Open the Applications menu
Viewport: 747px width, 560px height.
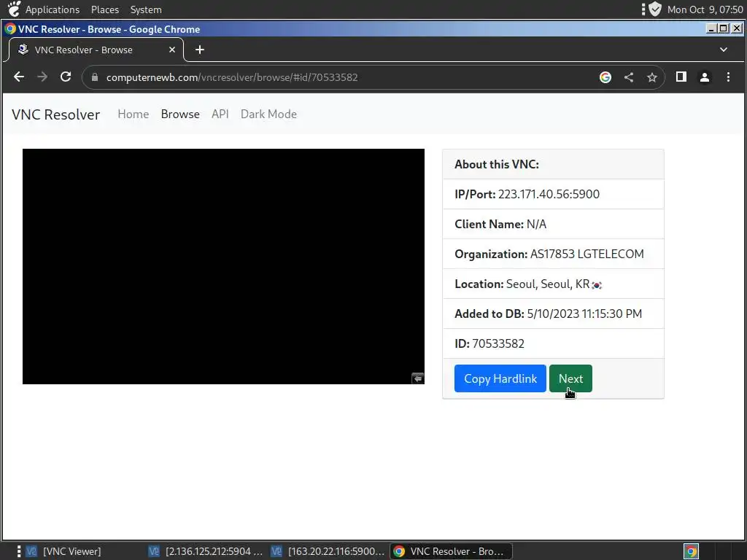(53, 9)
